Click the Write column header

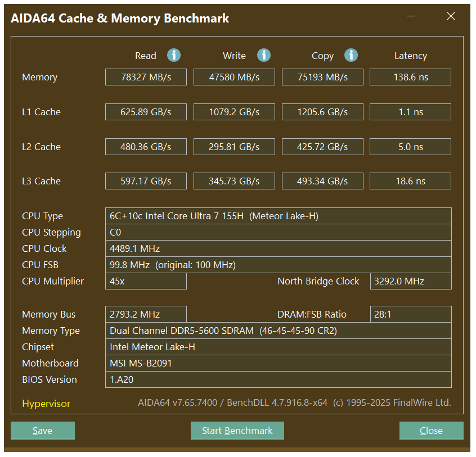click(x=235, y=56)
